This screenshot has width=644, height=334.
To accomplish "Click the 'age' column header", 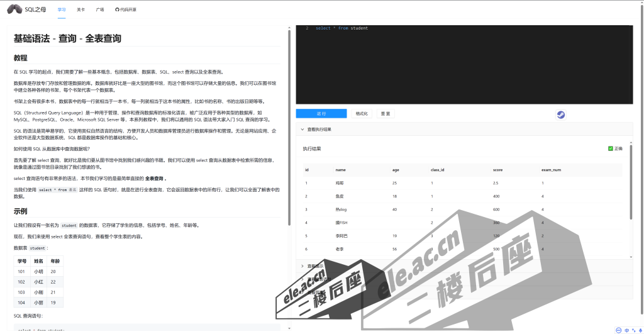I will pos(396,170).
